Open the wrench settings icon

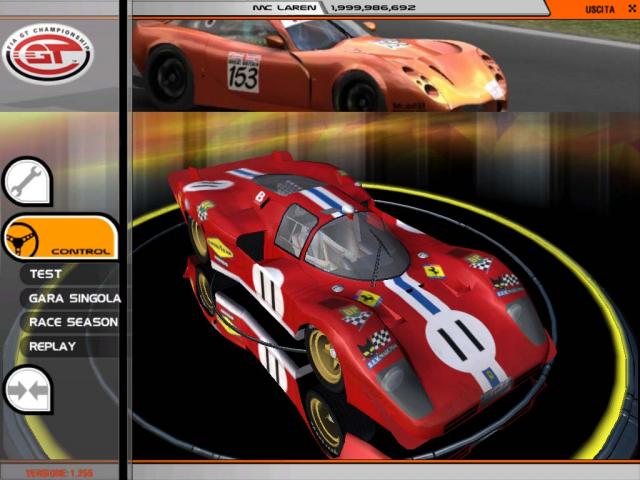pyautogui.click(x=27, y=182)
